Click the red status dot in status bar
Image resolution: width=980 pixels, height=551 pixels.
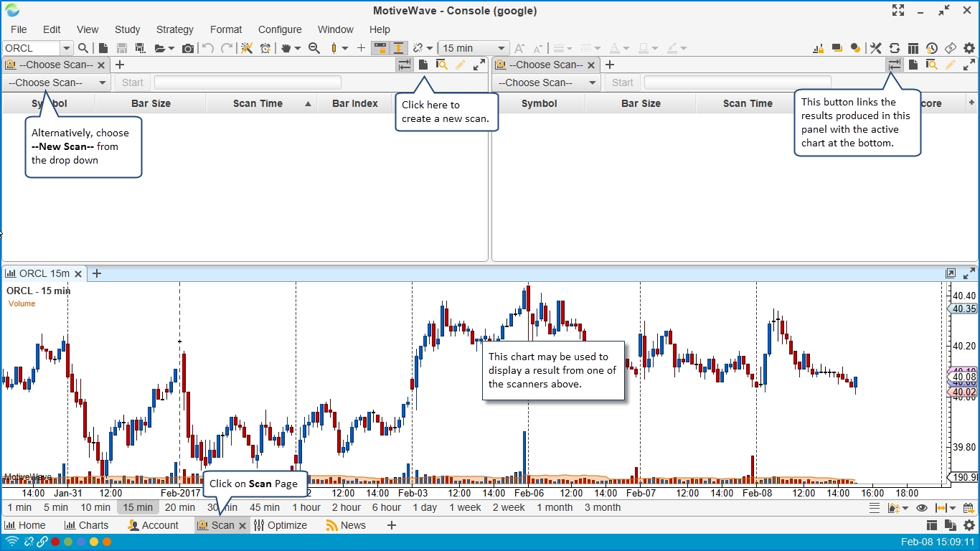[55, 542]
